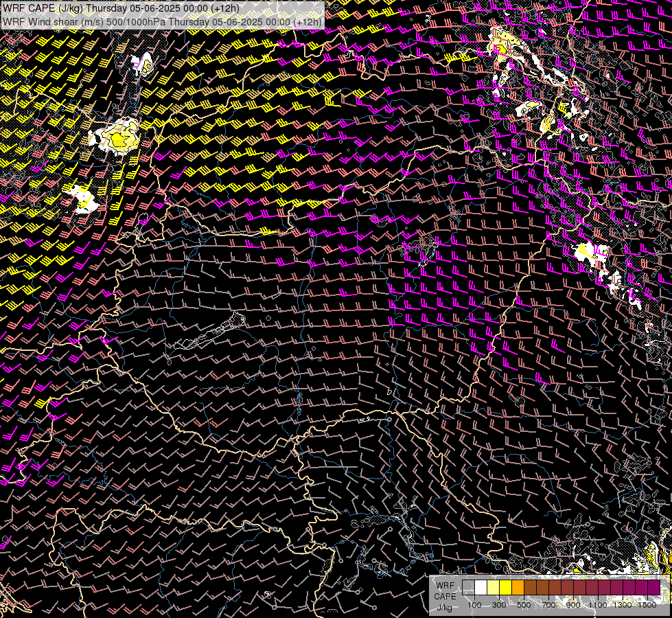Select the orange legend swatch before 500
The image size is (672, 618).
click(x=518, y=587)
